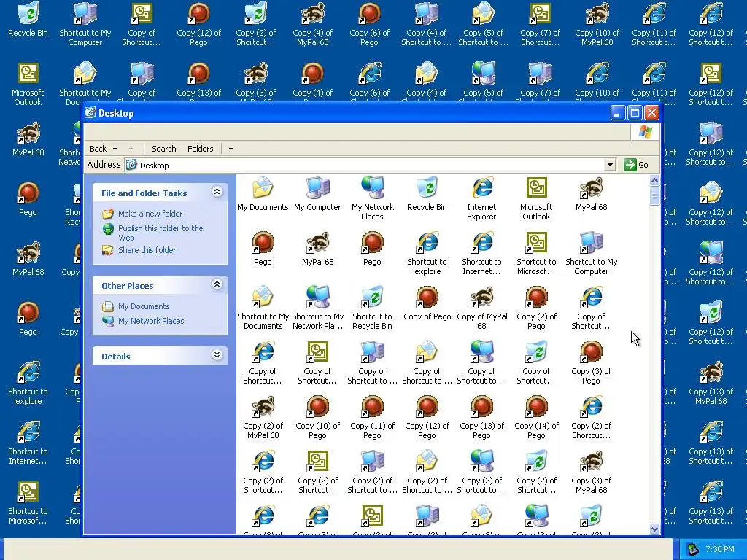
Task: Select Copy (12) of Pego in Desktop window
Action: [x=427, y=418]
